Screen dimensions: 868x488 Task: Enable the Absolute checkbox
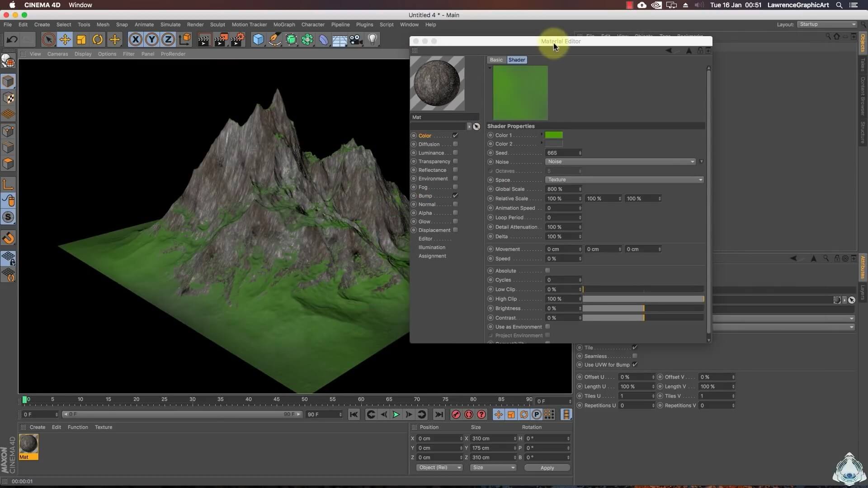click(547, 271)
